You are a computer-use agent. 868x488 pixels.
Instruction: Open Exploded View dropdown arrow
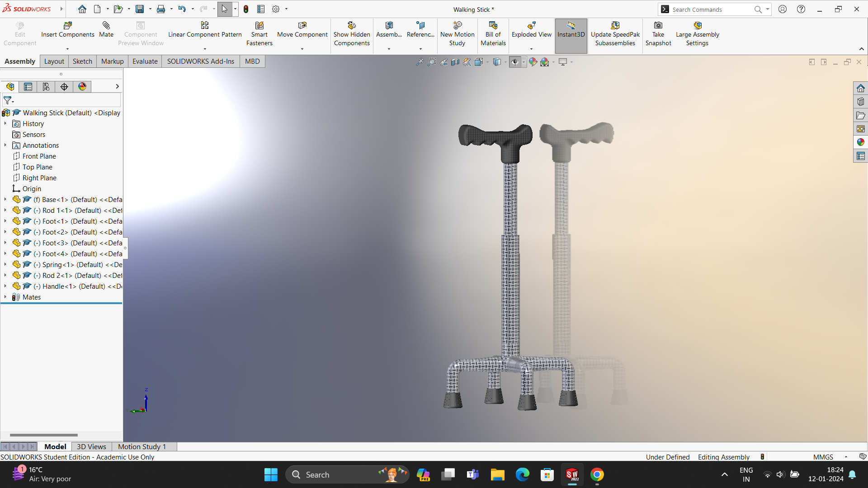click(x=531, y=49)
